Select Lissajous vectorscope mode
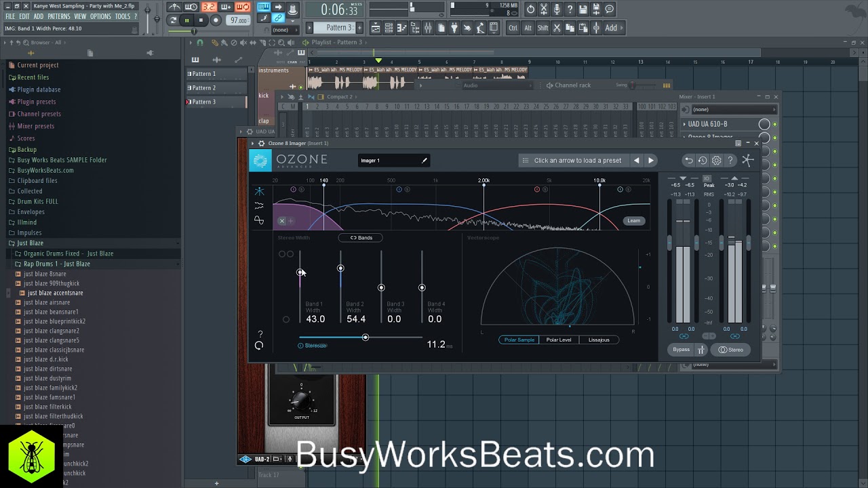The height and width of the screenshot is (488, 868). 599,340
